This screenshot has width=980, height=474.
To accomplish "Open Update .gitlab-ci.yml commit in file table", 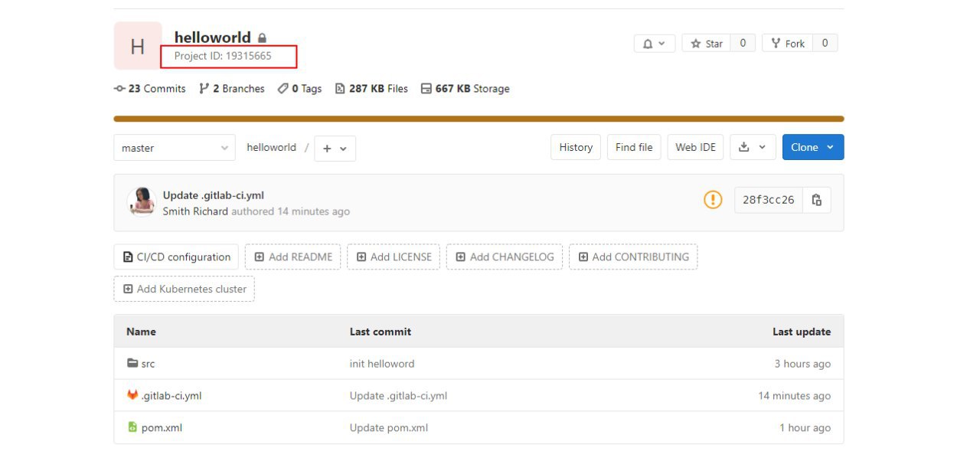I will 398,396.
